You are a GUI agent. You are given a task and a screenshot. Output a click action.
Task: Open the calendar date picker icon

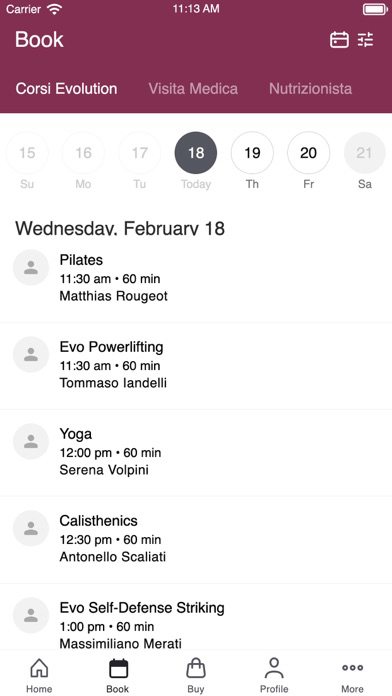[339, 40]
